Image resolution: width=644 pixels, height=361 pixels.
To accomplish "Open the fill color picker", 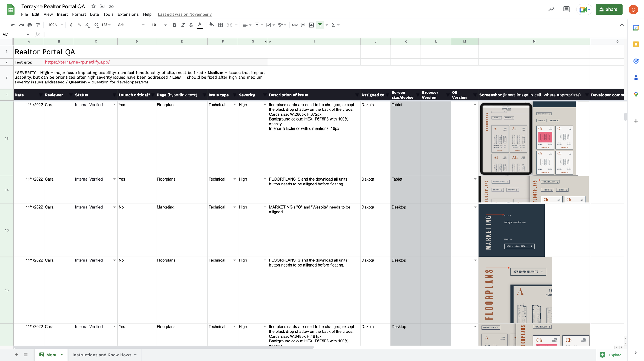I will tap(211, 25).
